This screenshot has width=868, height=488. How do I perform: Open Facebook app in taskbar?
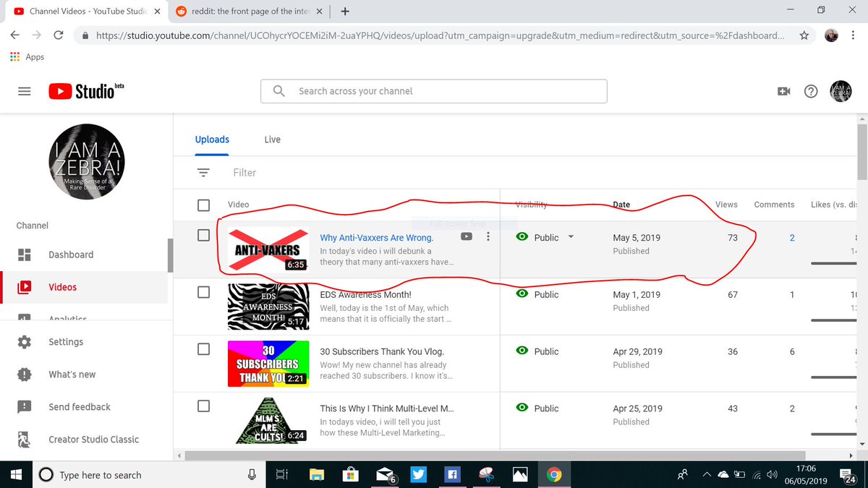453,475
